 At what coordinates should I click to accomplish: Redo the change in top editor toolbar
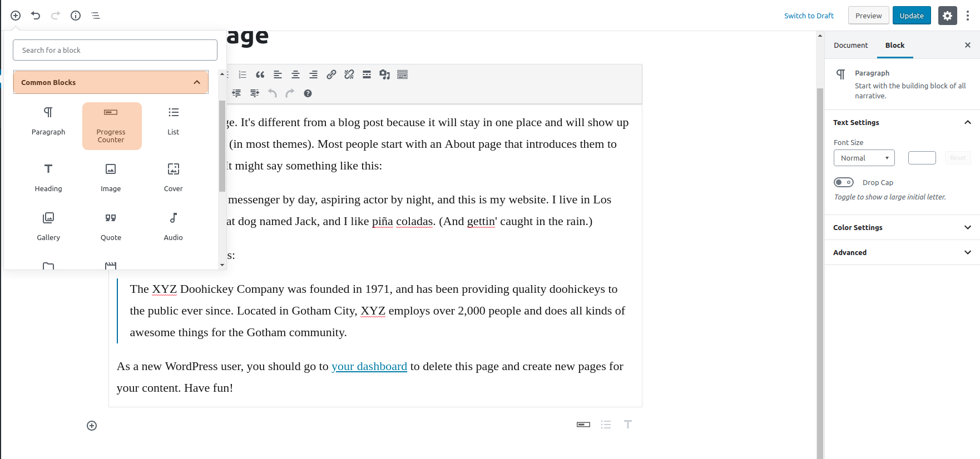coord(56,16)
